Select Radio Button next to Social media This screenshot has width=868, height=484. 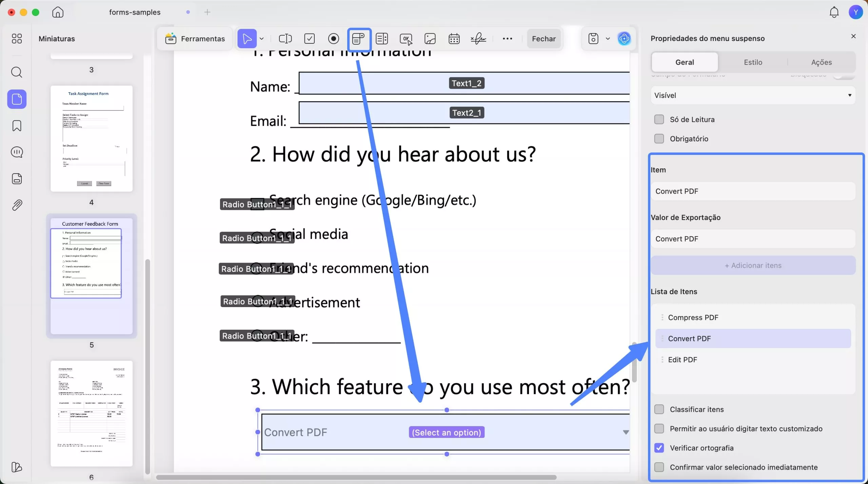(x=257, y=238)
